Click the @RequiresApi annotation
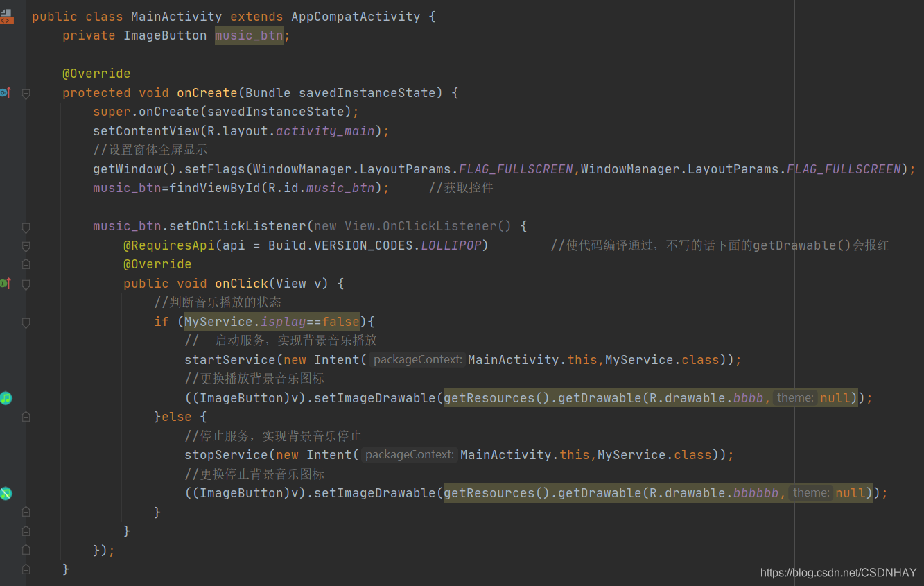 [x=169, y=245]
